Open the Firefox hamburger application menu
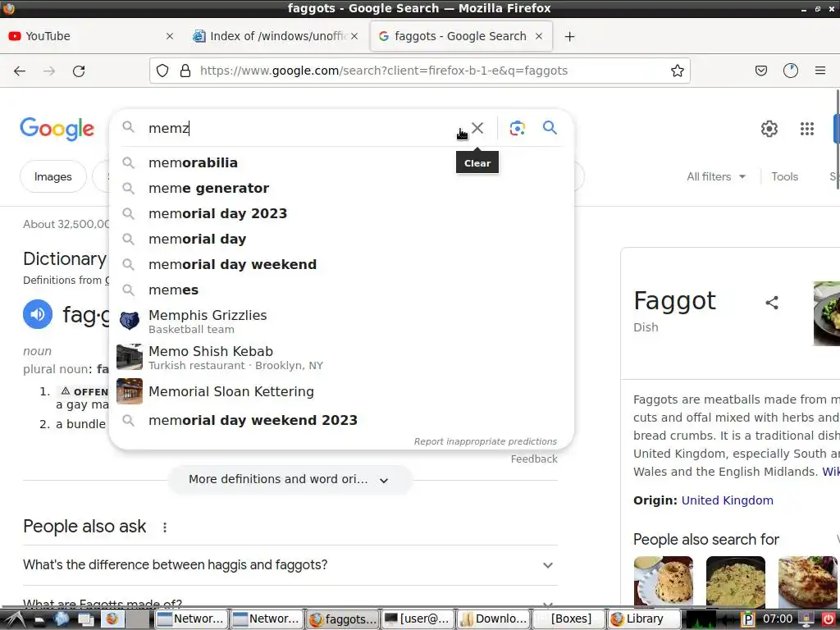840x630 pixels. 819,71
